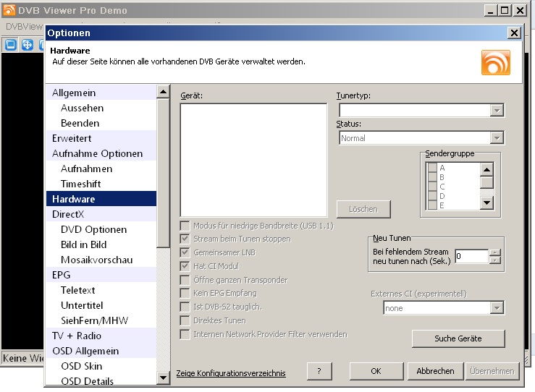Increase the Neu Tunen seconds spinner
The height and width of the screenshot is (392, 535).
click(495, 252)
